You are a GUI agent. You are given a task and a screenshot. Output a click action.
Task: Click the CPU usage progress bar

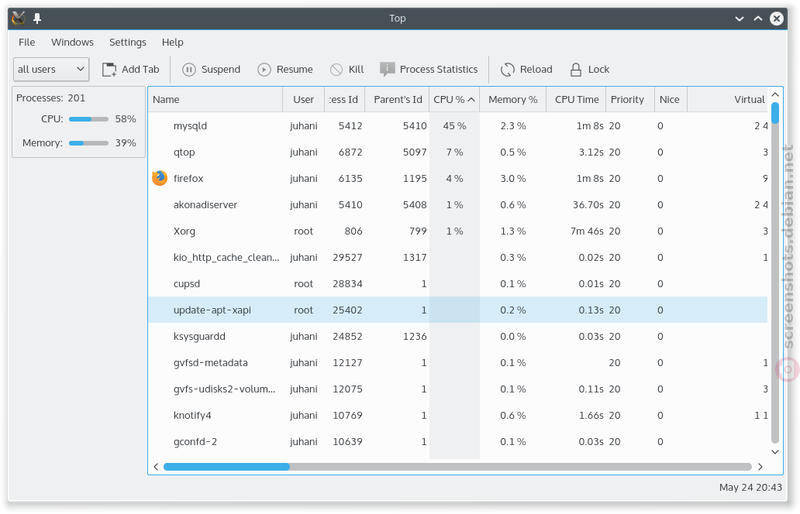(89, 119)
